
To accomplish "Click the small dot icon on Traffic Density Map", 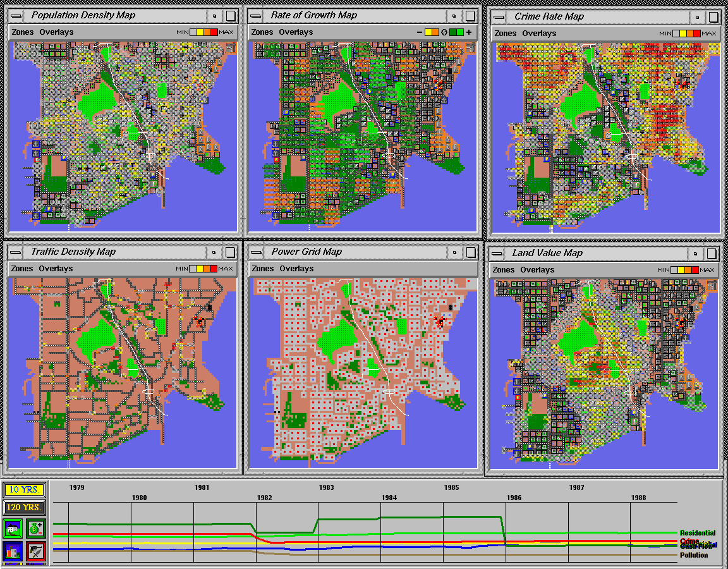I will click(214, 252).
